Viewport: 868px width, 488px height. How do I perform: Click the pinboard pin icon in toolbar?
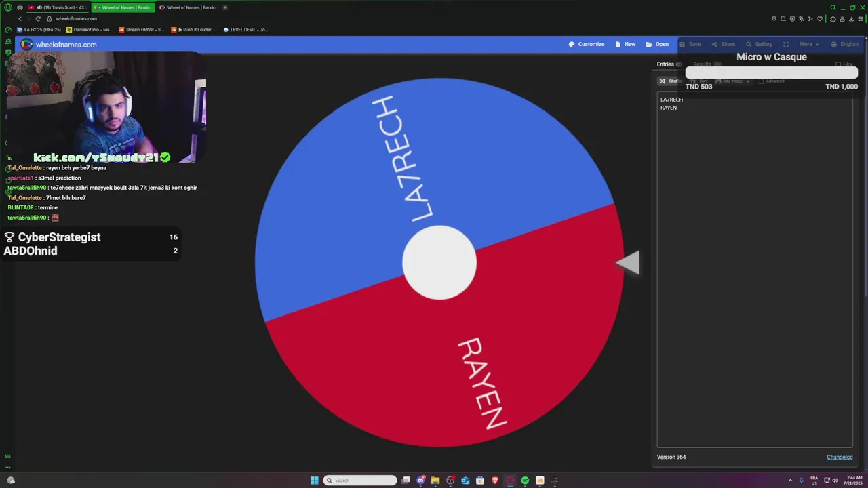tap(774, 18)
